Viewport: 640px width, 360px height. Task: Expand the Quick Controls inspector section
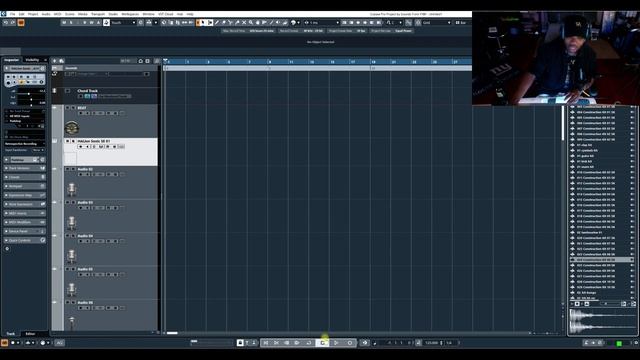tap(24, 240)
